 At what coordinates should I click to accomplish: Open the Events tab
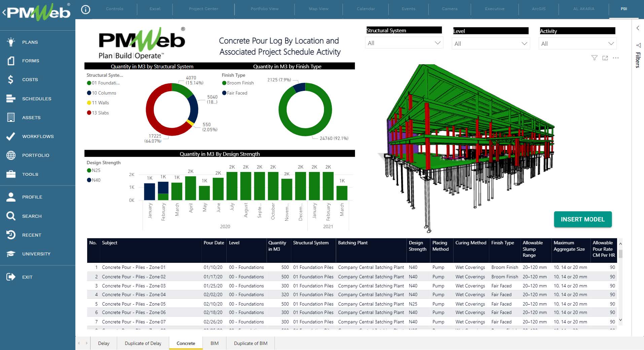(408, 9)
